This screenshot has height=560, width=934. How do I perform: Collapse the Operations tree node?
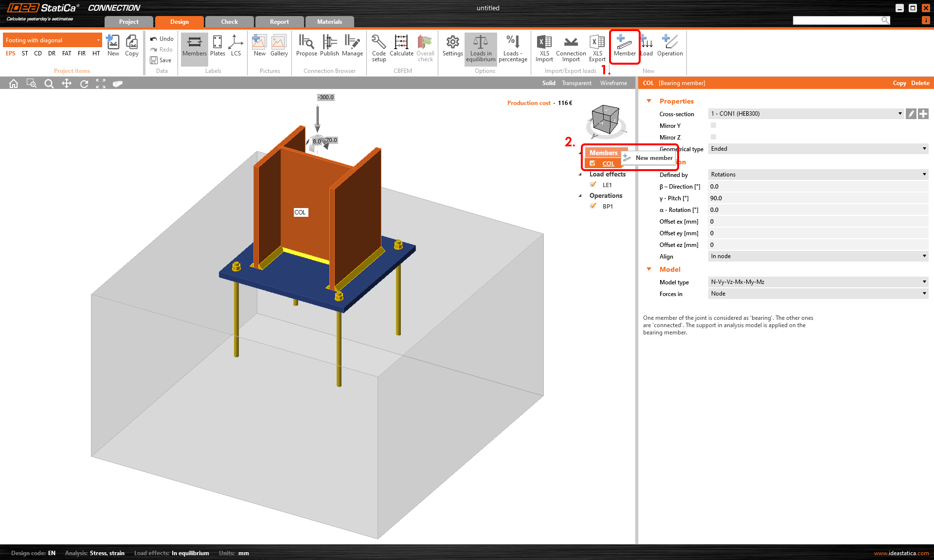pos(580,195)
